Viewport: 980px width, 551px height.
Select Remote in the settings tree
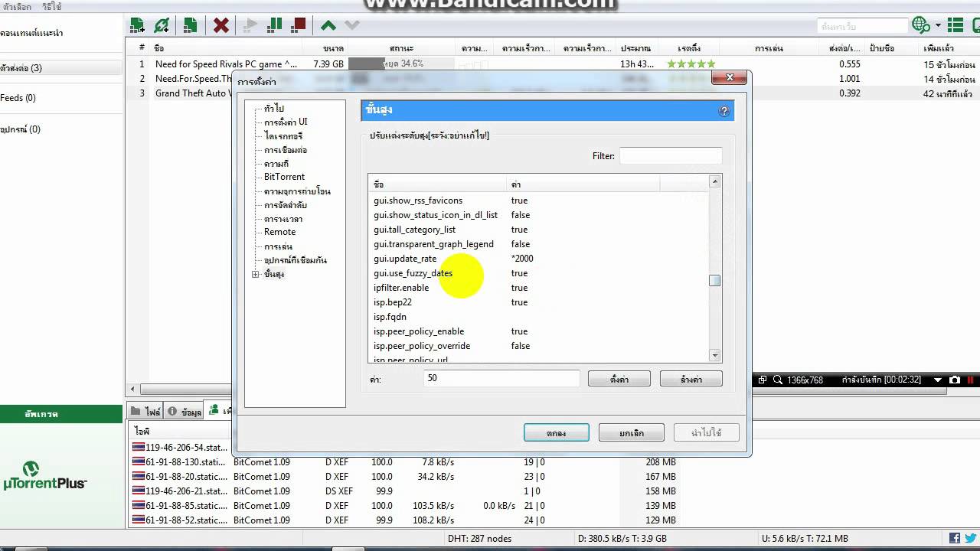[x=279, y=232]
